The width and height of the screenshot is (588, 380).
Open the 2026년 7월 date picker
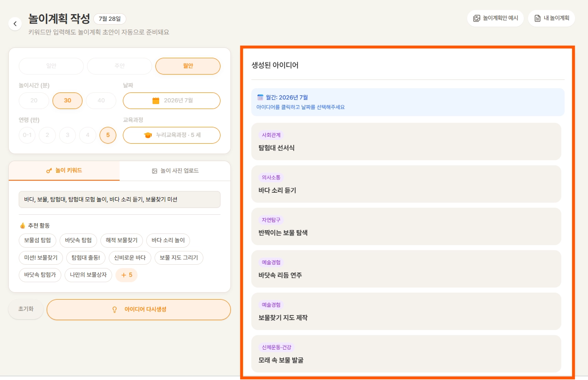172,101
